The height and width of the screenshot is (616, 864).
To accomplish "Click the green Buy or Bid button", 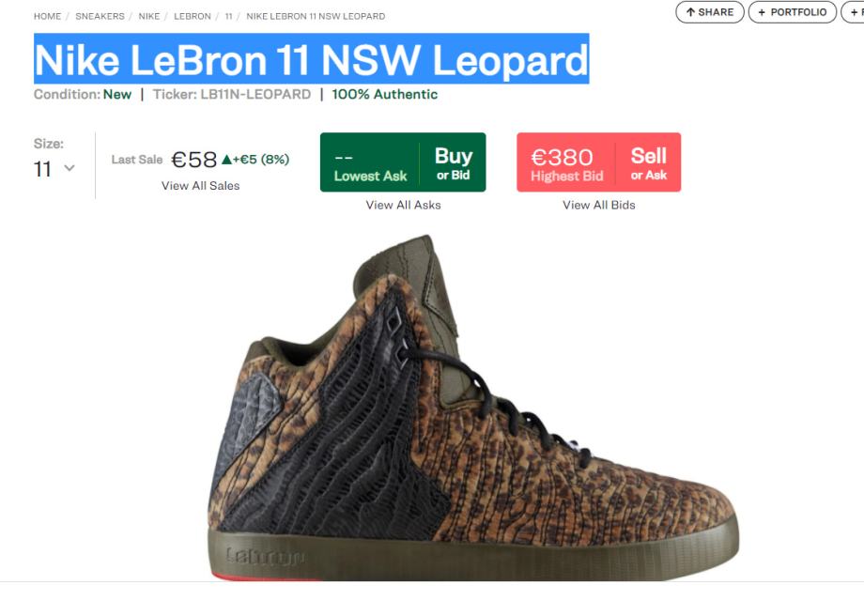I will pyautogui.click(x=453, y=162).
